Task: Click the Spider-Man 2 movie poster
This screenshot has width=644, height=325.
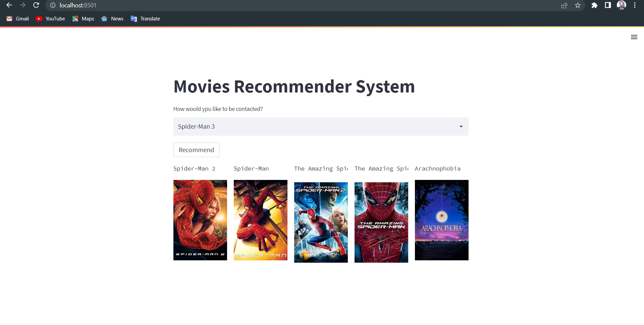Action: (200, 220)
